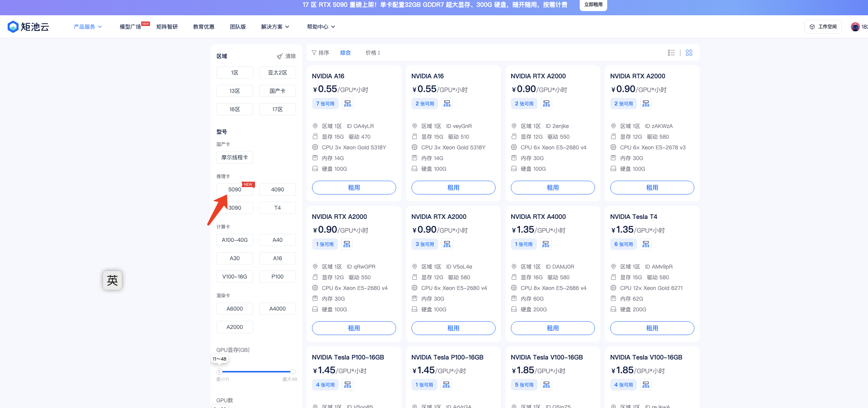Select the 综合 sort tab
868x408 pixels.
(x=346, y=53)
